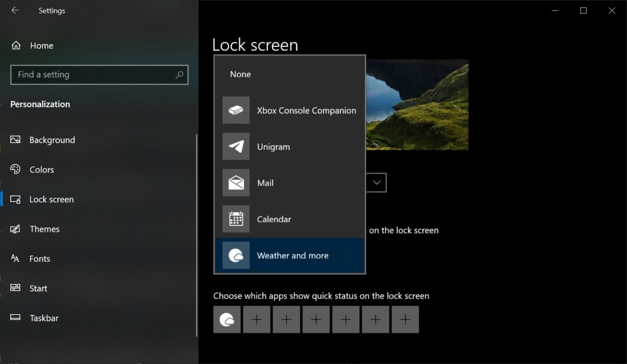Screen dimensions: 627x364
Task: Click the Mail envelope icon
Action: [x=236, y=182]
